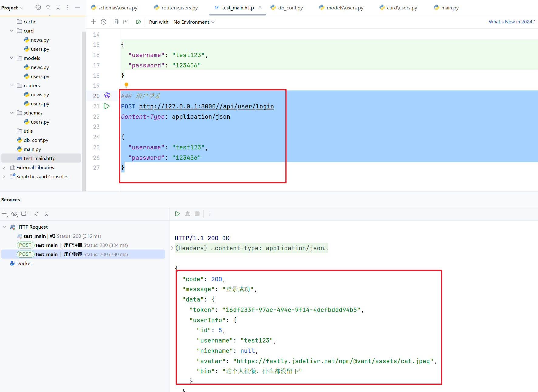Switch to the db_conf.py tab
Viewport: 538px width, 392px height.
click(290, 8)
